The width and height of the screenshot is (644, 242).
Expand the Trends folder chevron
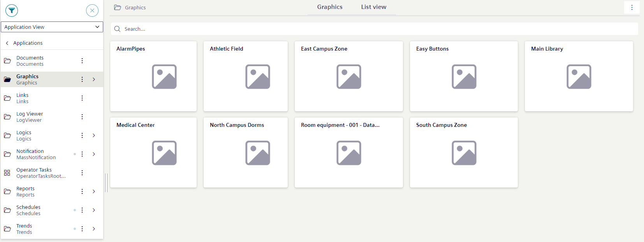click(94, 229)
